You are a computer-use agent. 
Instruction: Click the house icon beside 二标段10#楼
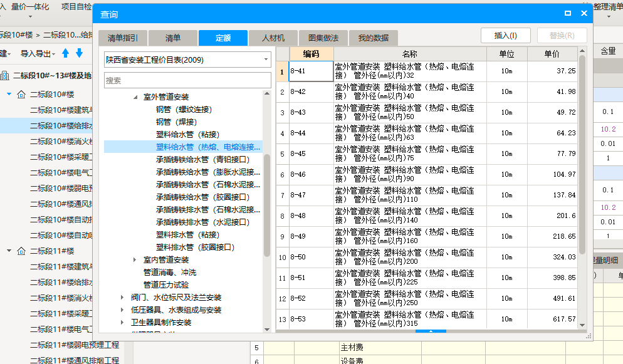coord(21,95)
